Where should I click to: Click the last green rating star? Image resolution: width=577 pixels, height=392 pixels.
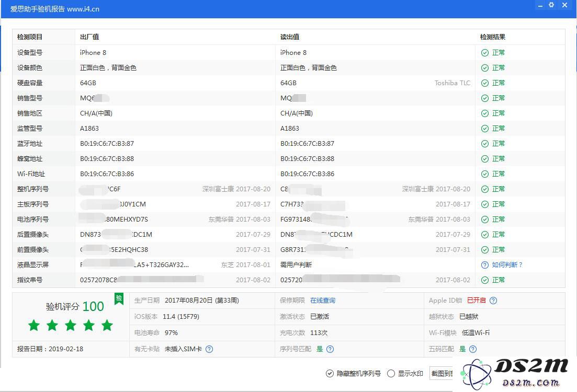coord(107,325)
